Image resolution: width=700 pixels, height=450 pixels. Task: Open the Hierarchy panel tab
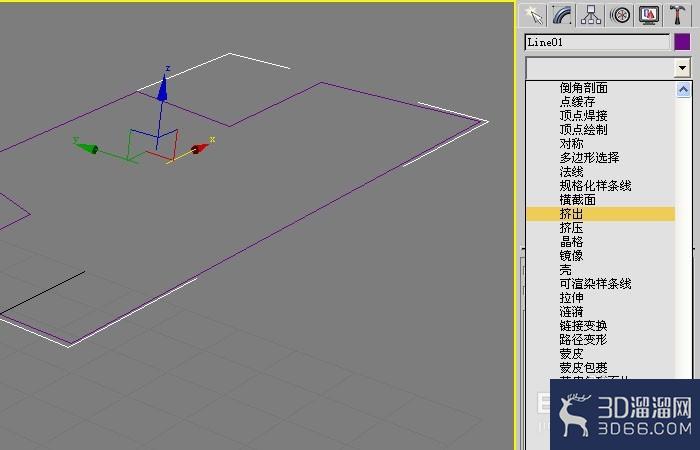coord(591,15)
